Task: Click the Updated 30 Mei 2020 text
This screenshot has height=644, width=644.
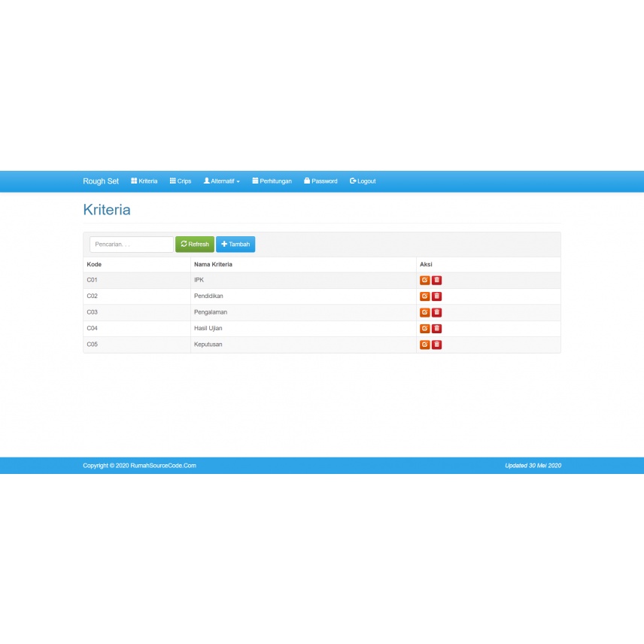Action: [533, 466]
